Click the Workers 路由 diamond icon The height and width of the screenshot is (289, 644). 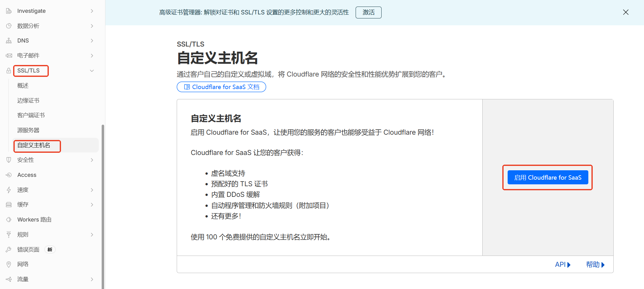[9, 220]
